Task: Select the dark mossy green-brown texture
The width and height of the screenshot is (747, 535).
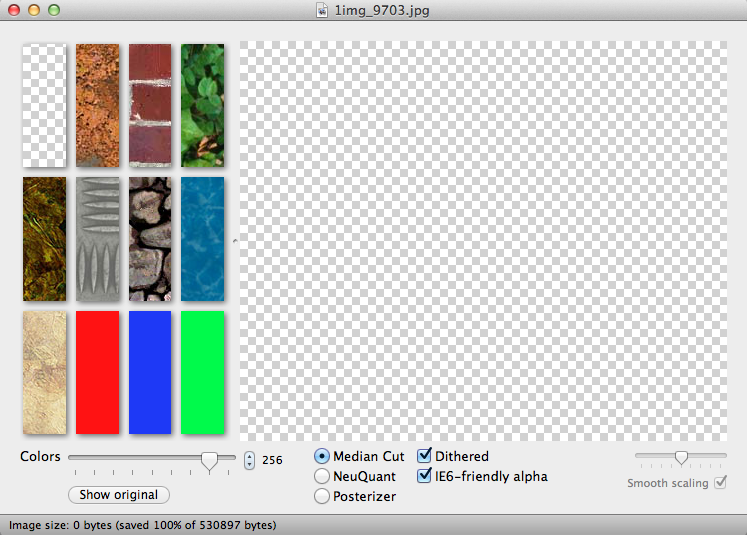Action: [44, 239]
